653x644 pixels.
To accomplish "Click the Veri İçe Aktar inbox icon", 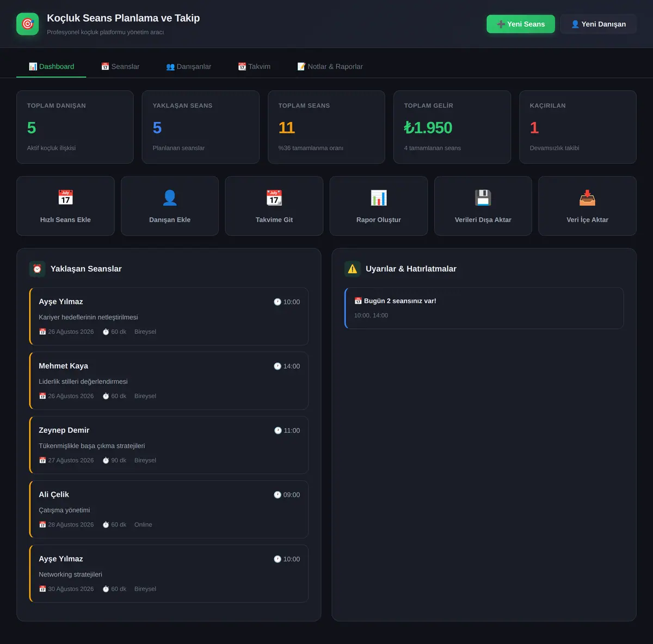I will coord(587,197).
